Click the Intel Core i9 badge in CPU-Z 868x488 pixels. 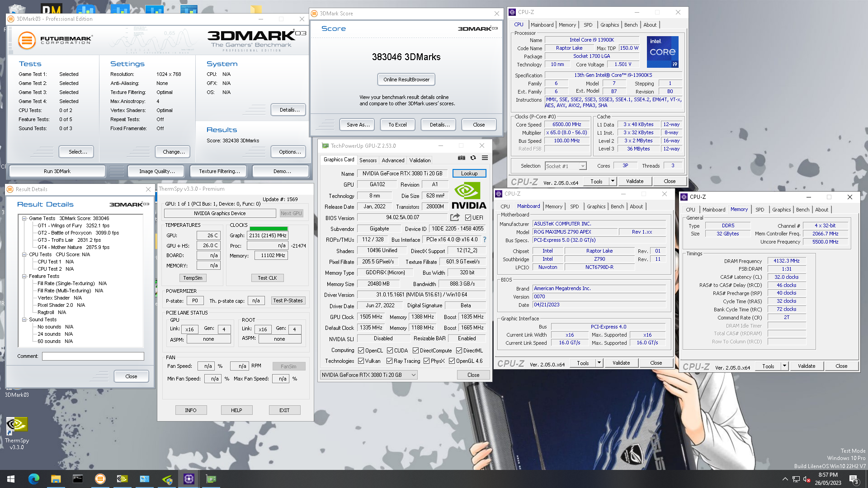(662, 52)
